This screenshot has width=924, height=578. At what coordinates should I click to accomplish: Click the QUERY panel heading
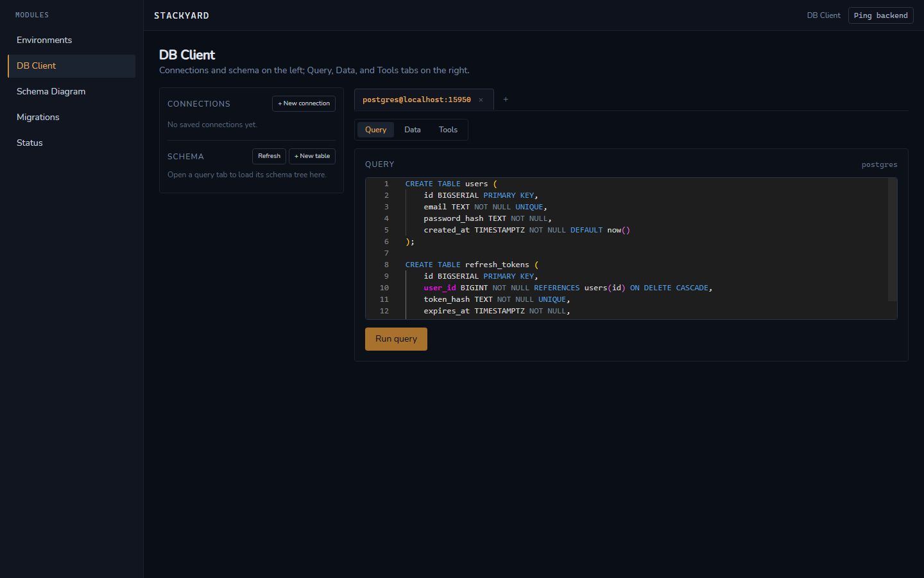tap(380, 164)
